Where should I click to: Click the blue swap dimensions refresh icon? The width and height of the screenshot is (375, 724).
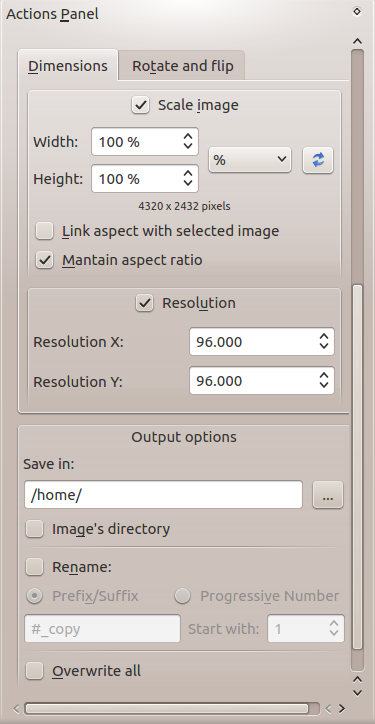click(x=318, y=160)
